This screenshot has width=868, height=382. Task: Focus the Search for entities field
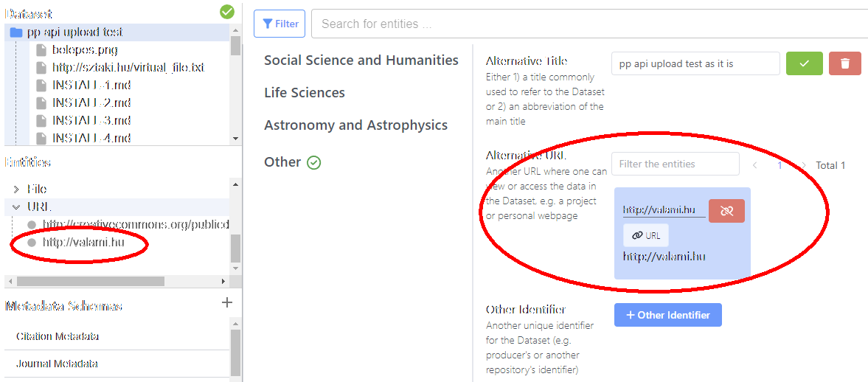click(x=589, y=24)
